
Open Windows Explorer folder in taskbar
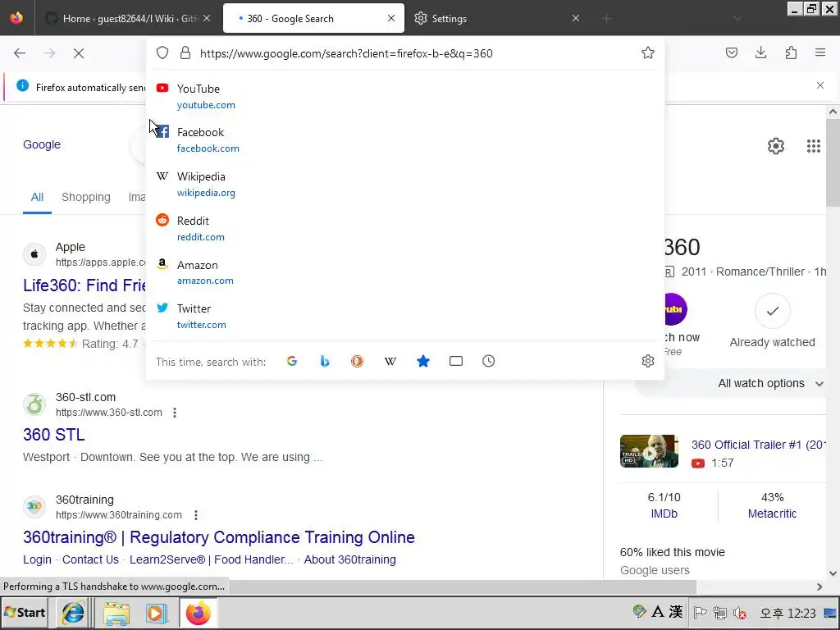pos(116,613)
